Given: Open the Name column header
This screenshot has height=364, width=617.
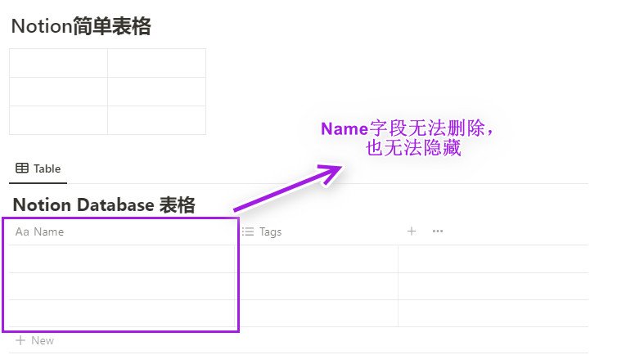Looking at the screenshot, I should [x=122, y=231].
